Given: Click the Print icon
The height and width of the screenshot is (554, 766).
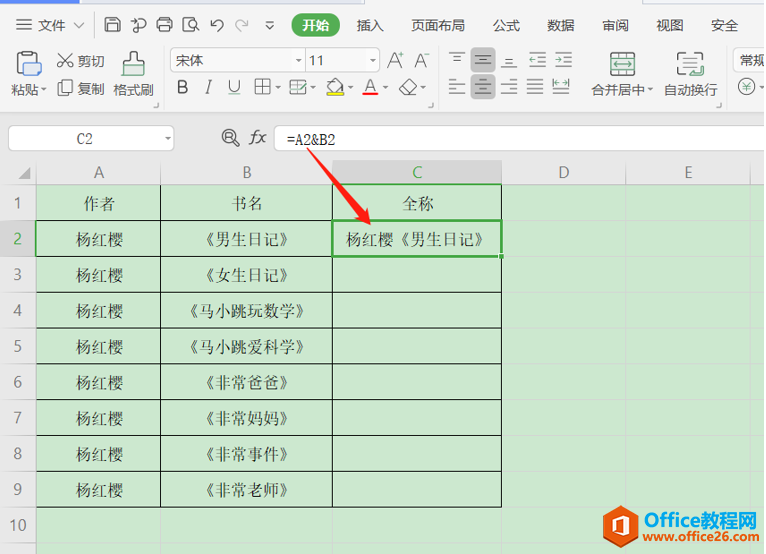Looking at the screenshot, I should click(164, 24).
